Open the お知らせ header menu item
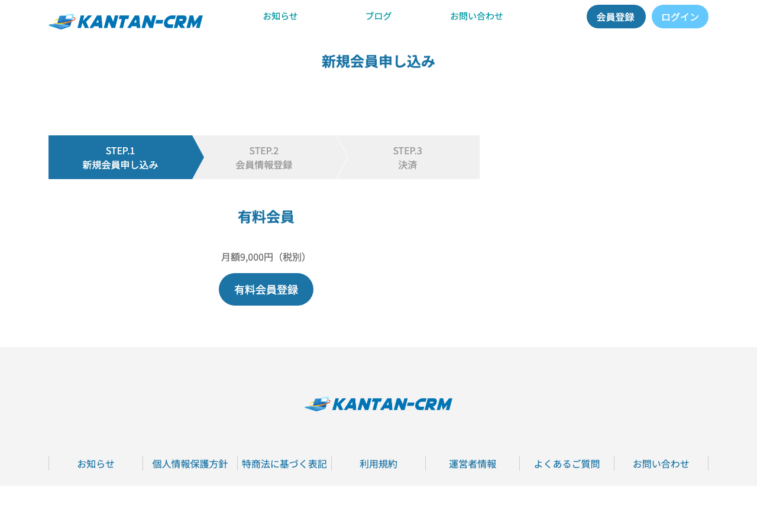 (280, 16)
